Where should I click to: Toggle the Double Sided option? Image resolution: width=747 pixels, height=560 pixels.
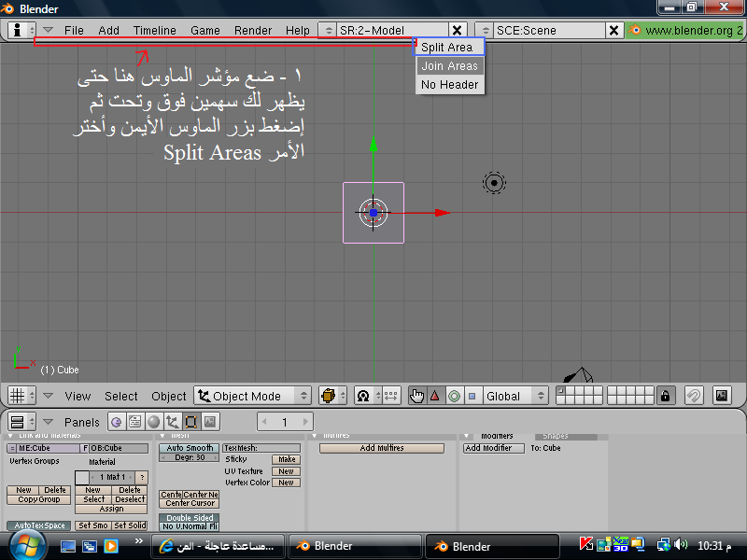coord(190,518)
